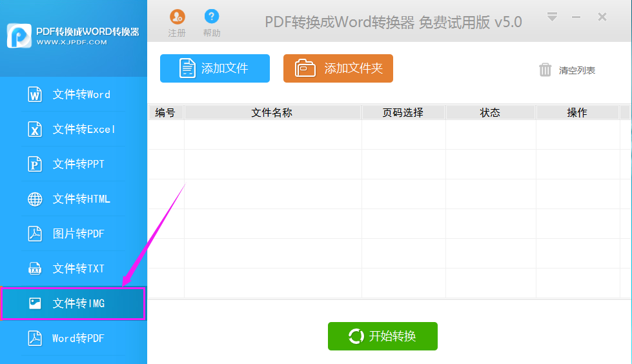The height and width of the screenshot is (364, 632).
Task: Click the image icon beside 文件转IMG
Action: pos(35,303)
